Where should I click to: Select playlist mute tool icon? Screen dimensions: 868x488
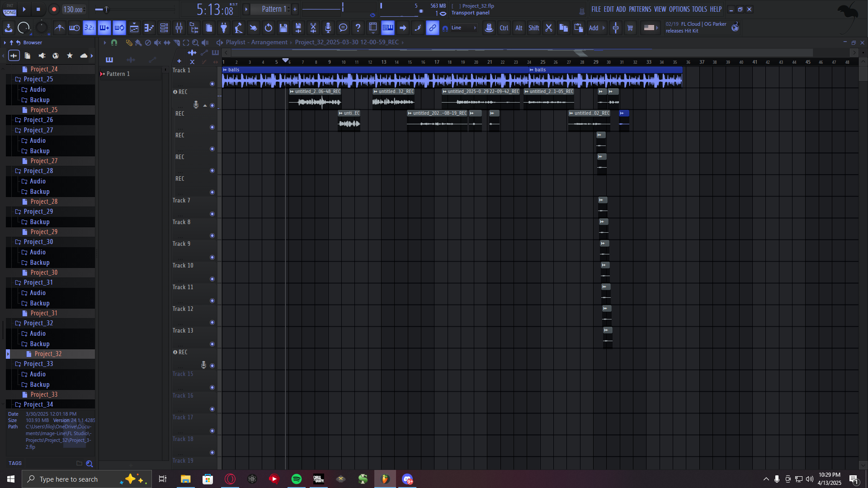pyautogui.click(x=157, y=42)
